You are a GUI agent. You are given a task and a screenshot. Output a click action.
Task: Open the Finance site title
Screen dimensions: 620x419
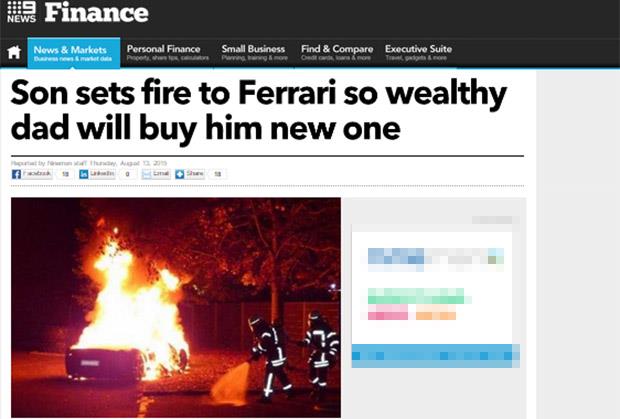coord(96,12)
